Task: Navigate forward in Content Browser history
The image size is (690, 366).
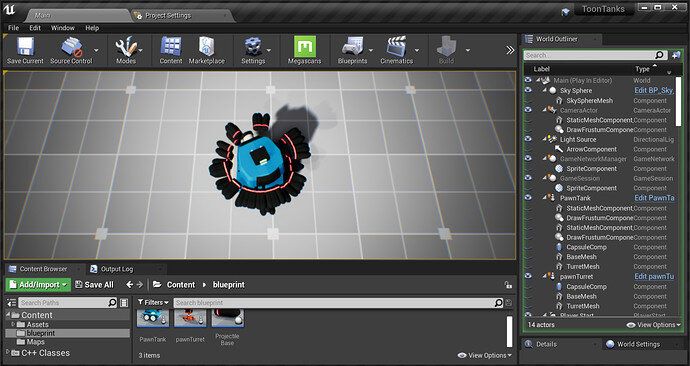Action: (140, 285)
